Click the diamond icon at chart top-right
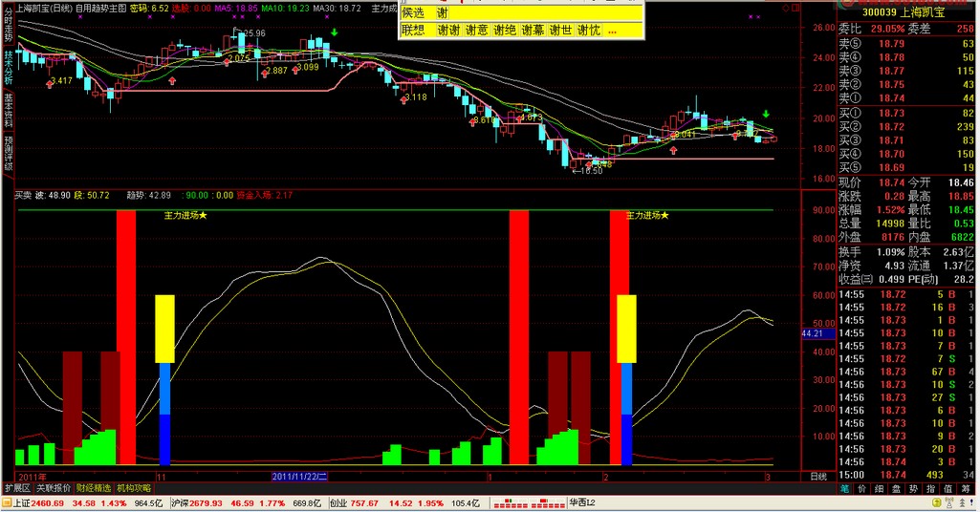The height and width of the screenshot is (512, 980). pos(786,9)
